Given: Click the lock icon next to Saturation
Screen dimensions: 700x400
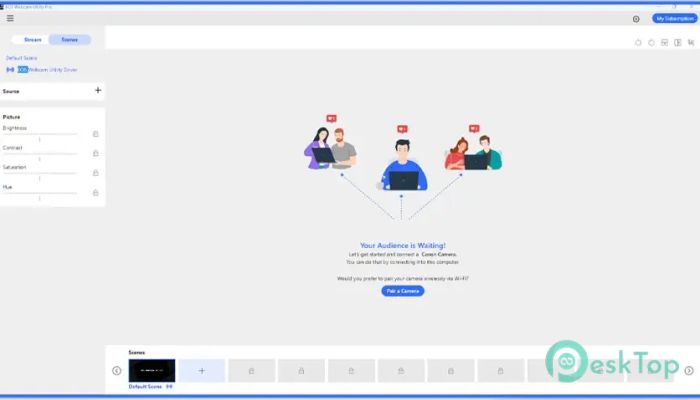Looking at the screenshot, I should click(x=96, y=173).
